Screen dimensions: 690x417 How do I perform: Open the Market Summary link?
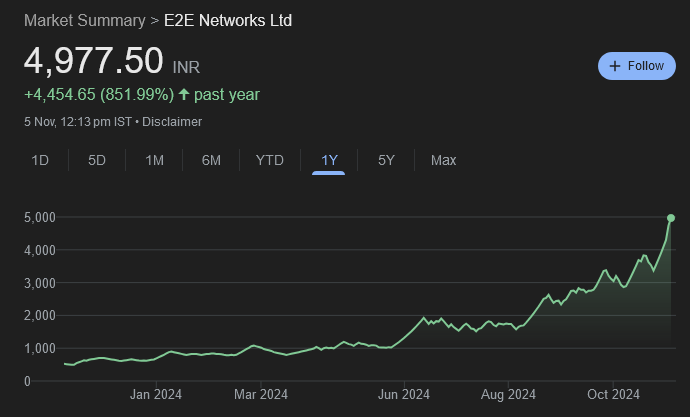84,21
